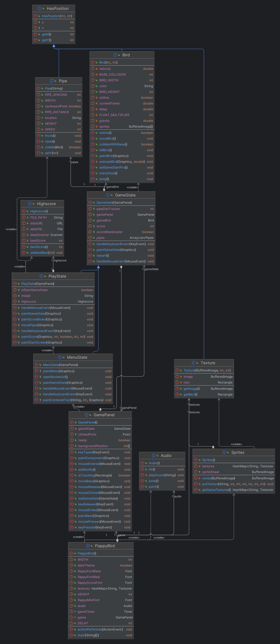The height and width of the screenshot is (644, 280).
Task: Click the putTexture method in Sprites
Action: (x=234, y=484)
